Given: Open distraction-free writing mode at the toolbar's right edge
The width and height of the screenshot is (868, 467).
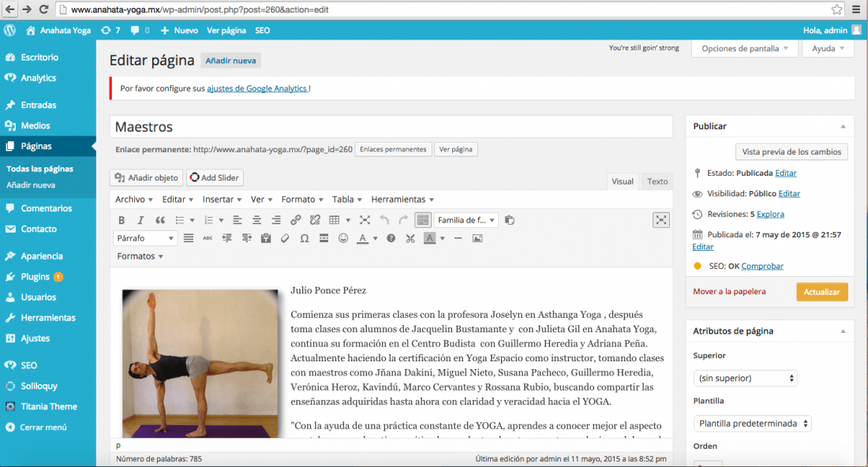Looking at the screenshot, I should [x=661, y=220].
